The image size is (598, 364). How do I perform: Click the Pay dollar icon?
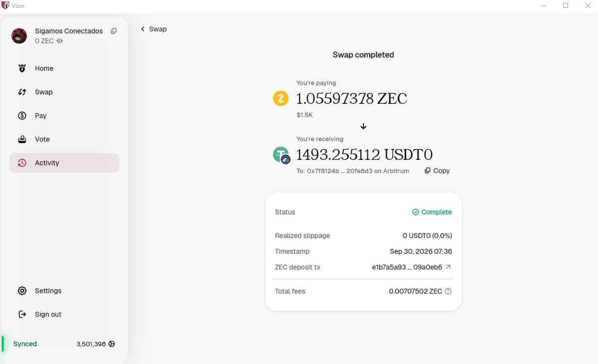pos(22,116)
